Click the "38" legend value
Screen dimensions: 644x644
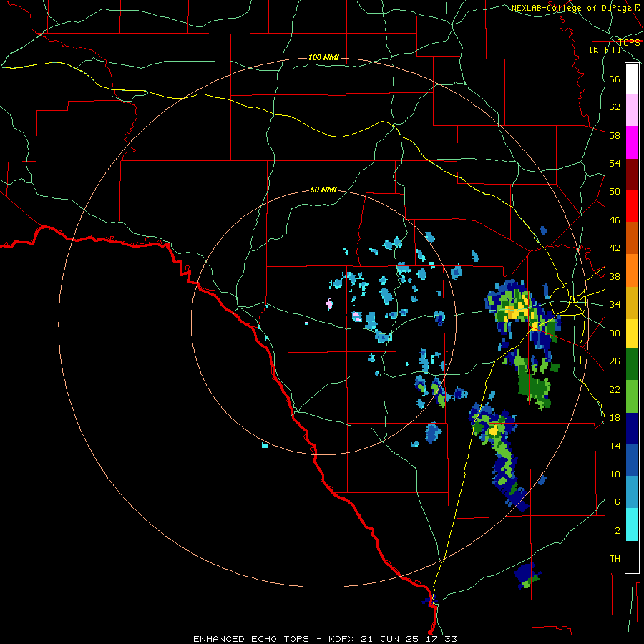click(x=615, y=276)
